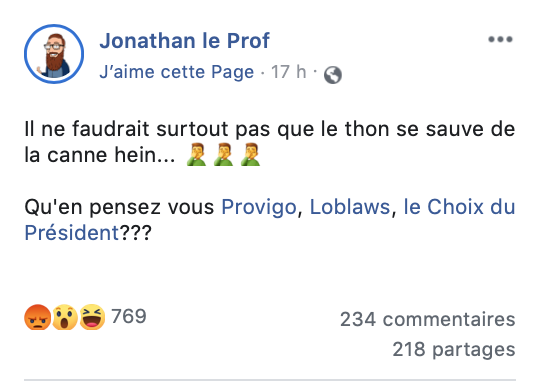View the 218 partages list
The height and width of the screenshot is (384, 538).
(454, 349)
